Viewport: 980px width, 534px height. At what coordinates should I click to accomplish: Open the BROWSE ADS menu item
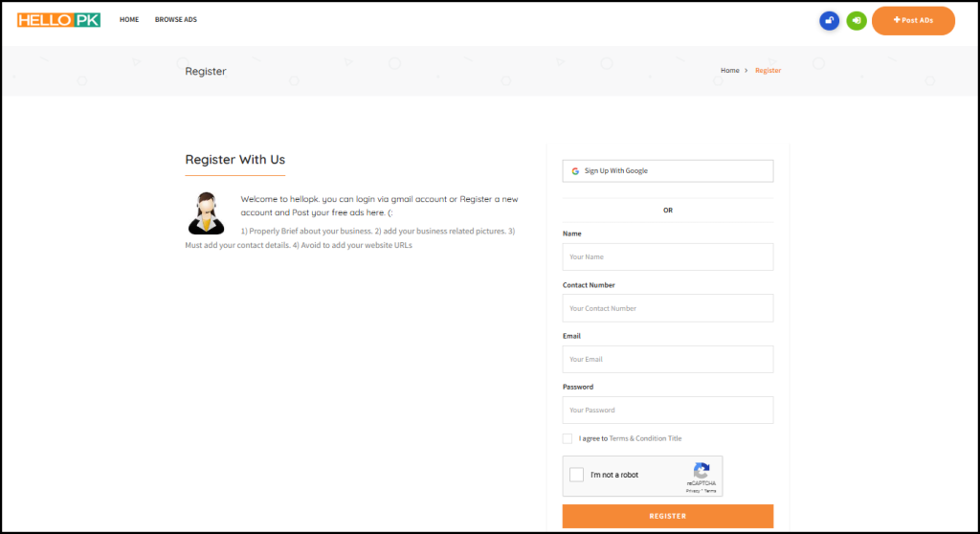click(x=176, y=20)
